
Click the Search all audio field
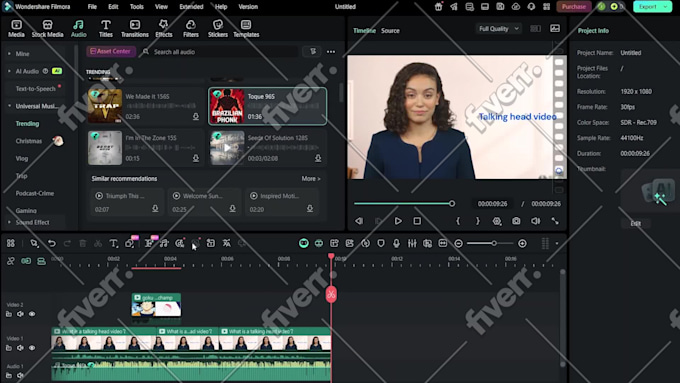(x=220, y=52)
